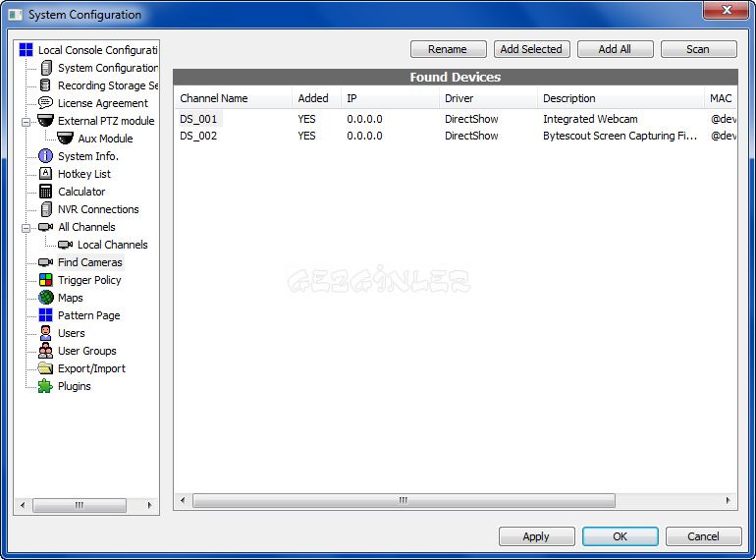Sort by MAC column header

[x=721, y=98]
